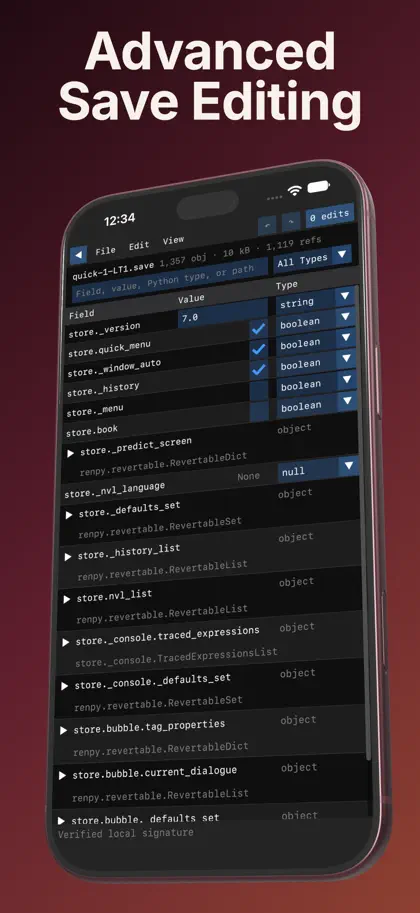Tap the 12:34 clock in status bar
The width and height of the screenshot is (420, 913).
click(119, 220)
